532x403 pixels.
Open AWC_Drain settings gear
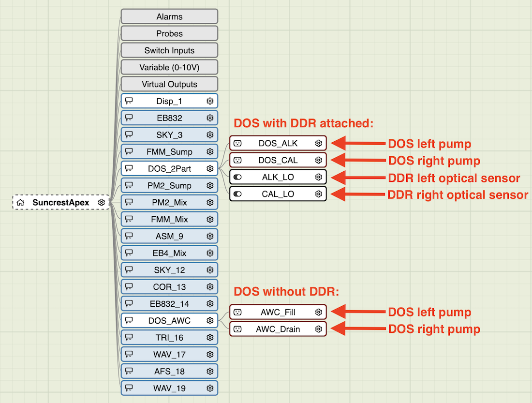click(x=318, y=329)
